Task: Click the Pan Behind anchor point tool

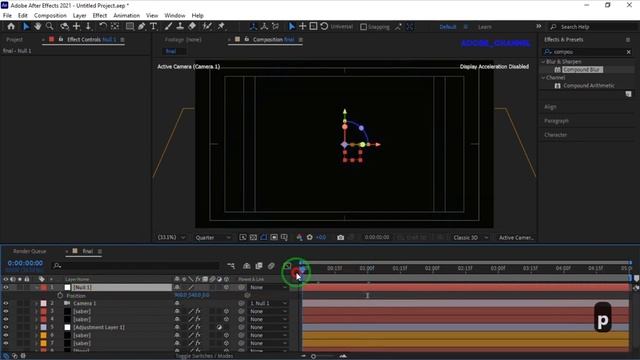Action: tap(115, 27)
